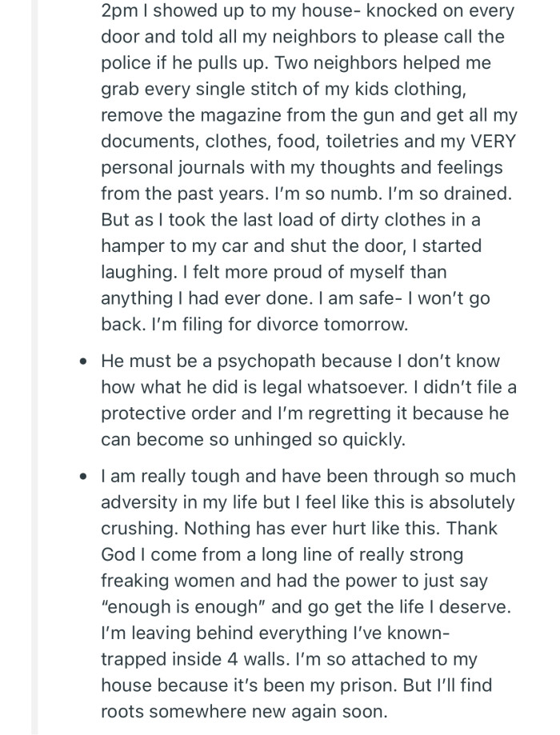Click the phrase "remove the magazine from the gun"
This screenshot has width=560, height=735.
tap(227, 117)
